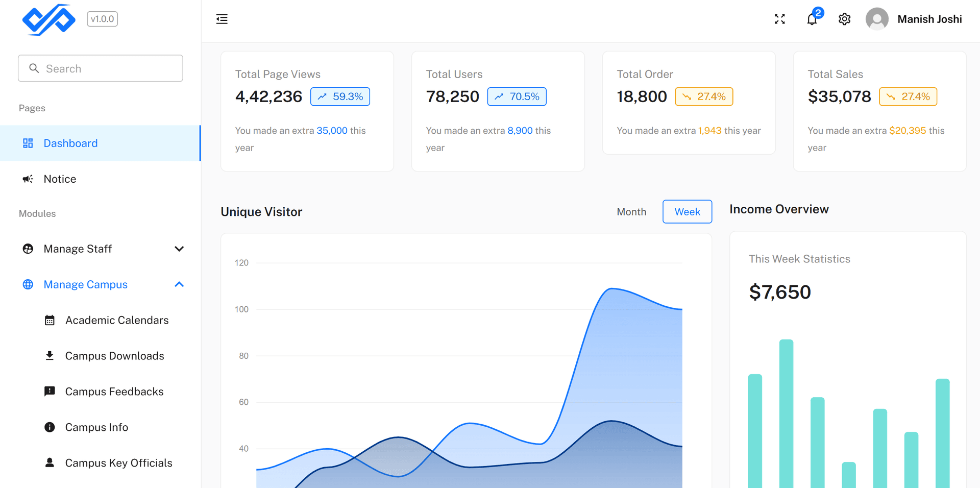Expand the Manage Staff chevron

pyautogui.click(x=179, y=249)
